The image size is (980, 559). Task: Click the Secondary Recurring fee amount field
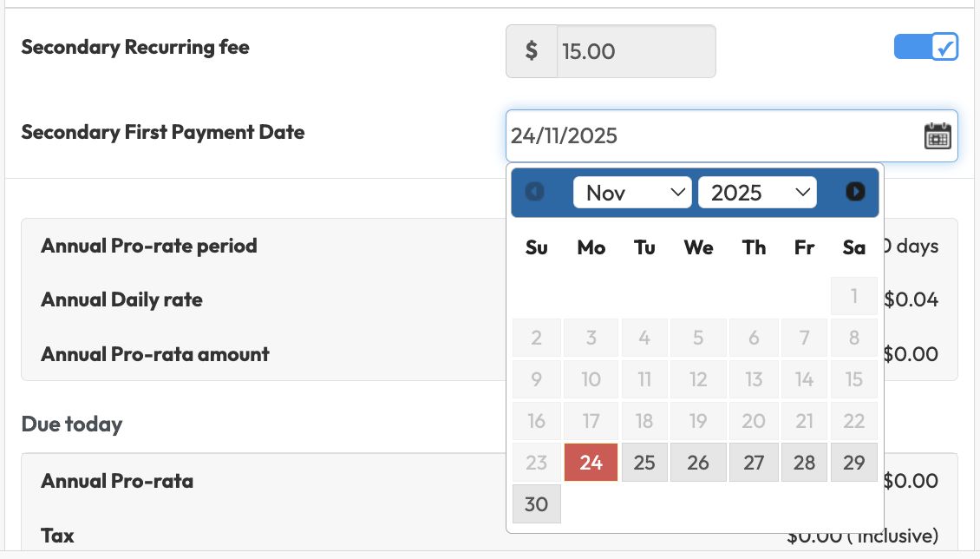[636, 51]
